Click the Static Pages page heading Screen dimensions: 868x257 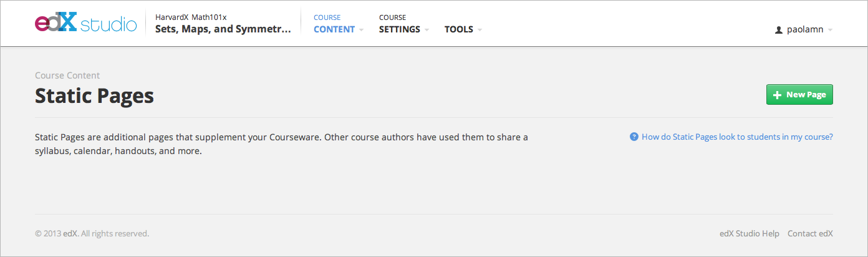[x=94, y=96]
